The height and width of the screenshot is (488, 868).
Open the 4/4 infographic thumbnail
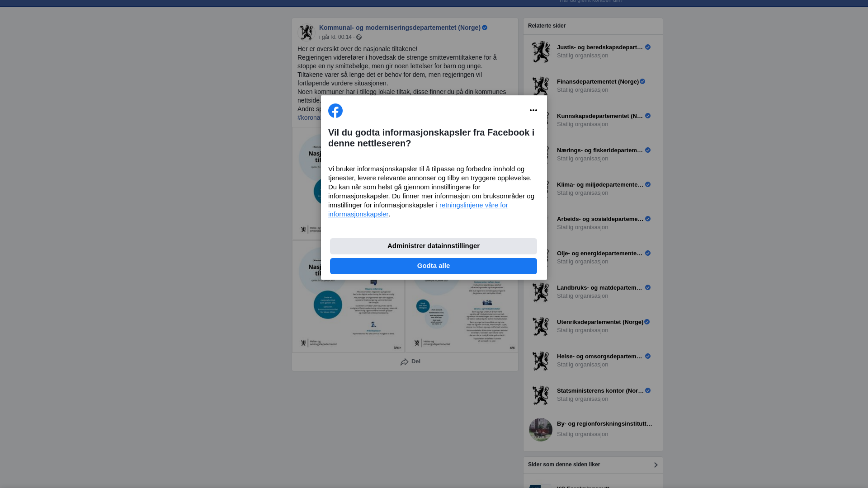click(462, 297)
